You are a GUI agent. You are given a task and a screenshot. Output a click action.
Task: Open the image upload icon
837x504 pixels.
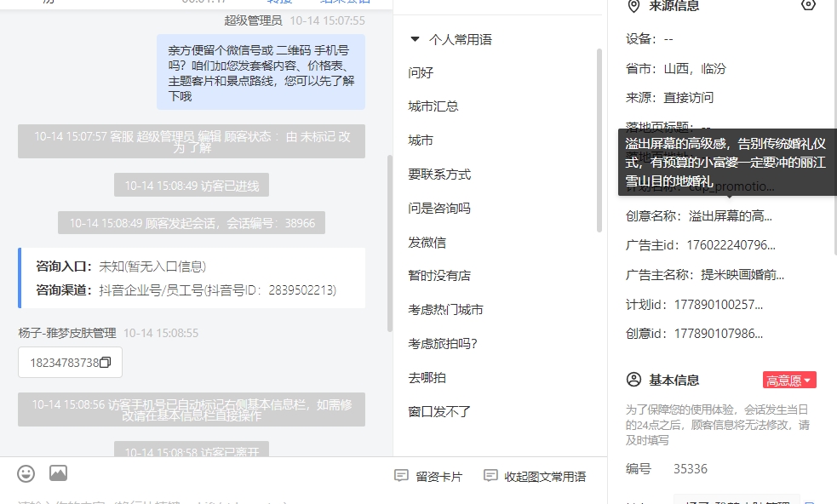(58, 473)
